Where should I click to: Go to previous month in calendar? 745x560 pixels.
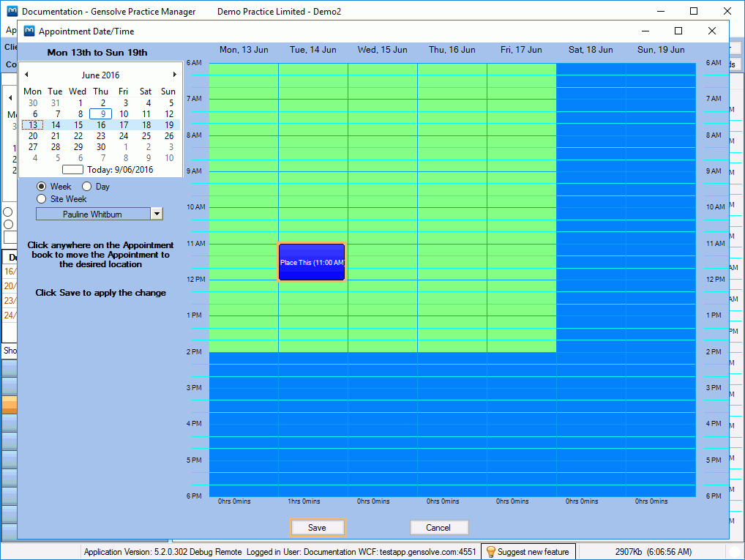(x=27, y=75)
